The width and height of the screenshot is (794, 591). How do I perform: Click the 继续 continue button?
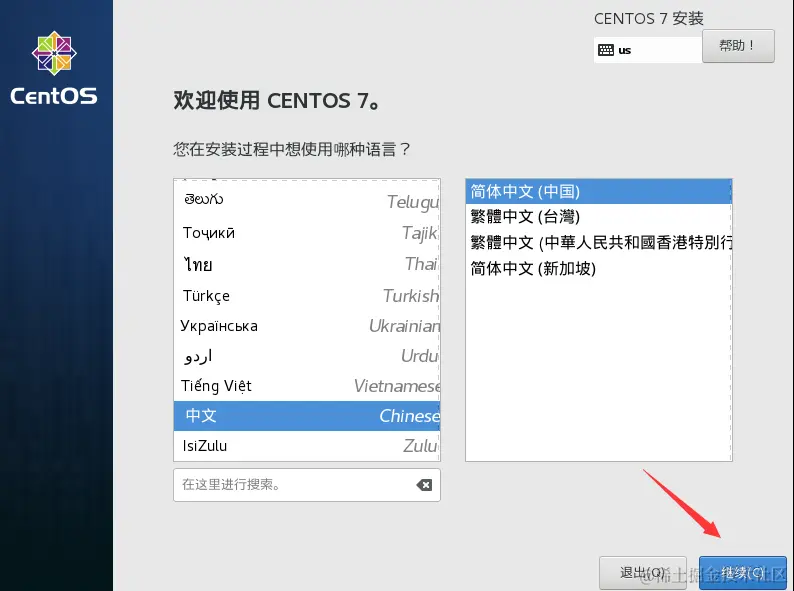click(743, 573)
